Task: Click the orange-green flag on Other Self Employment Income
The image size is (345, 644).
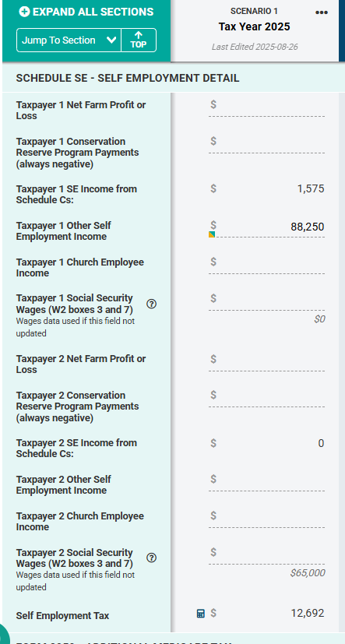Action: tap(212, 234)
